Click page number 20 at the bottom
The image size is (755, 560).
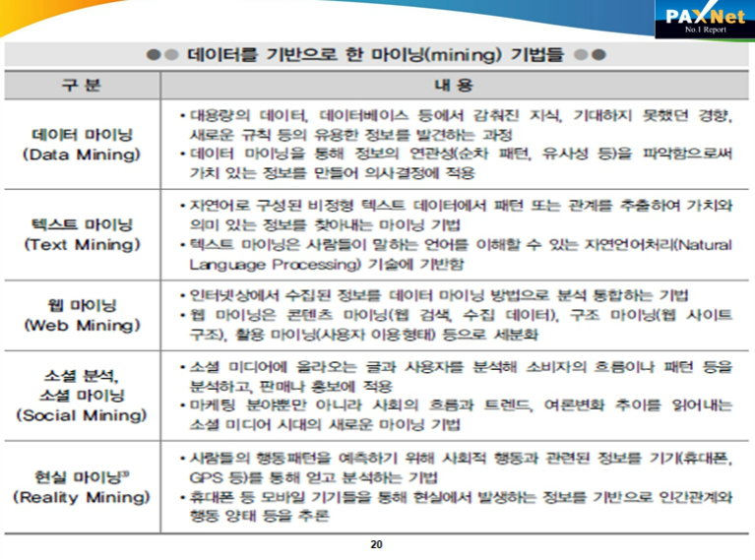(x=376, y=544)
